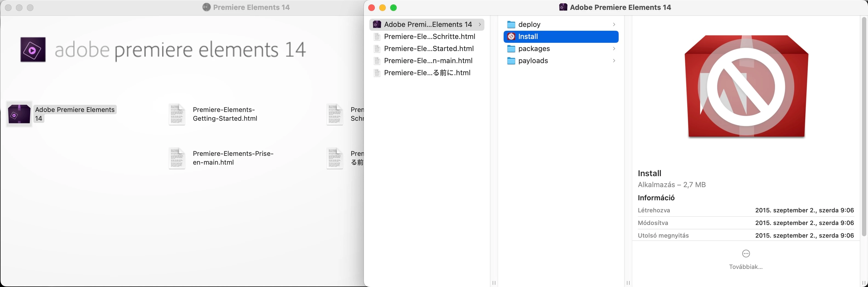The image size is (868, 287).
Task: Click the Létrehozva date value
Action: tap(804, 210)
